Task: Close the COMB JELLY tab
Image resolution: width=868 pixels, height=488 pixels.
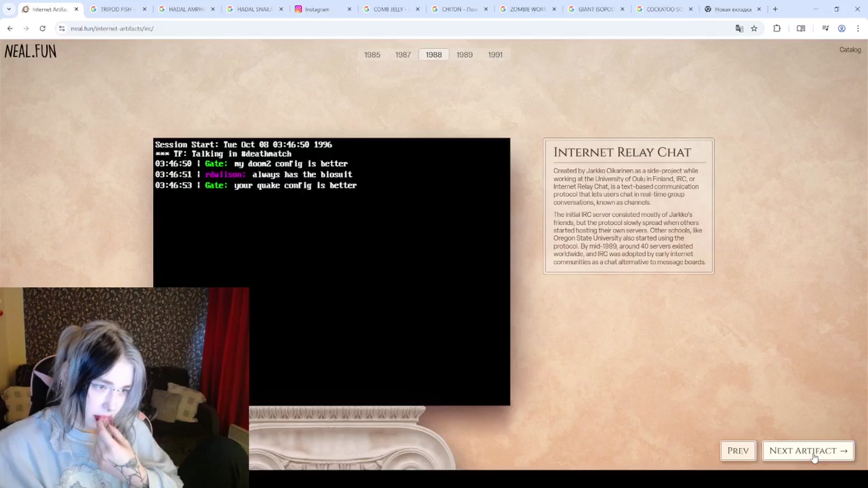Action: point(418,9)
